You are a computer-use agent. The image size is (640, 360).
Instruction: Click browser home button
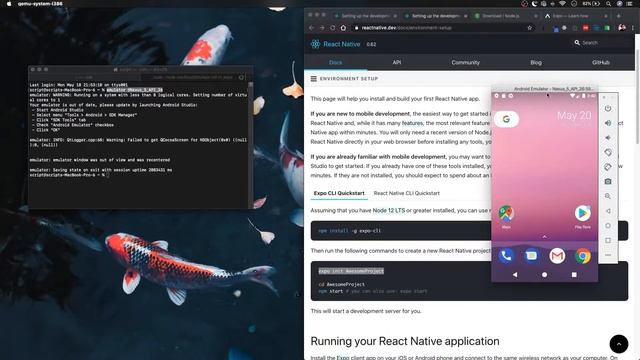(343, 28)
